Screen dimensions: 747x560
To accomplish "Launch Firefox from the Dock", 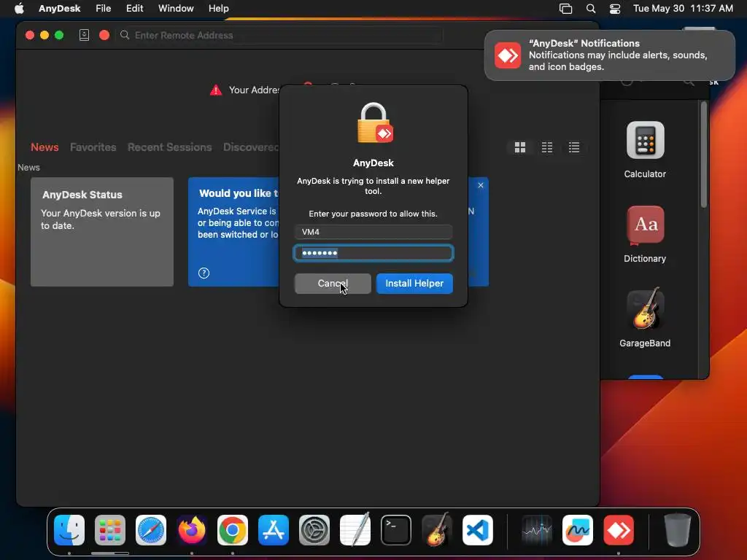I will click(192, 530).
